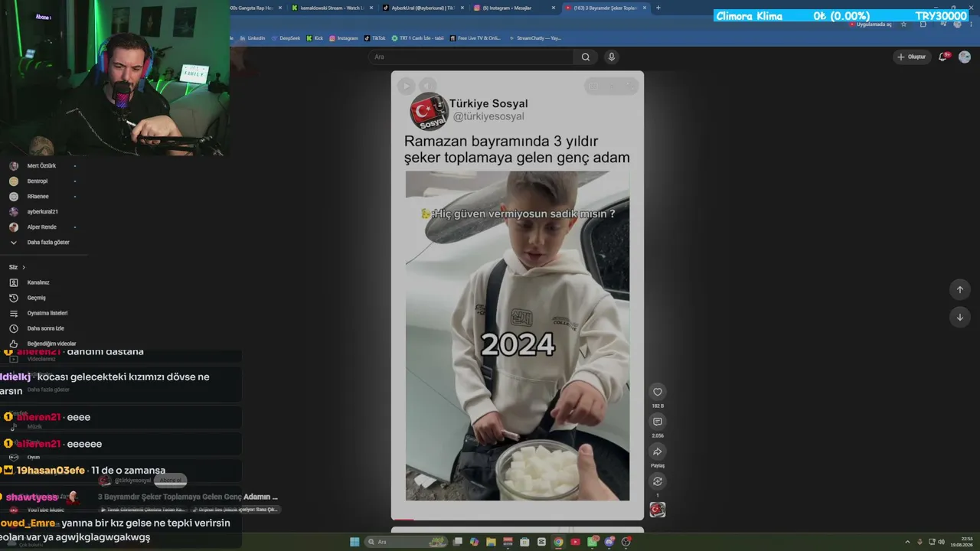Viewport: 980px width, 551px height.
Task: Open the Windows Start menu
Action: tap(354, 542)
